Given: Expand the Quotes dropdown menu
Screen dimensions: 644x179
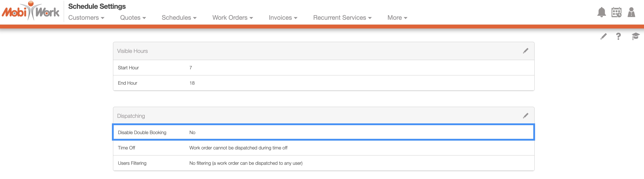Looking at the screenshot, I should pyautogui.click(x=133, y=18).
